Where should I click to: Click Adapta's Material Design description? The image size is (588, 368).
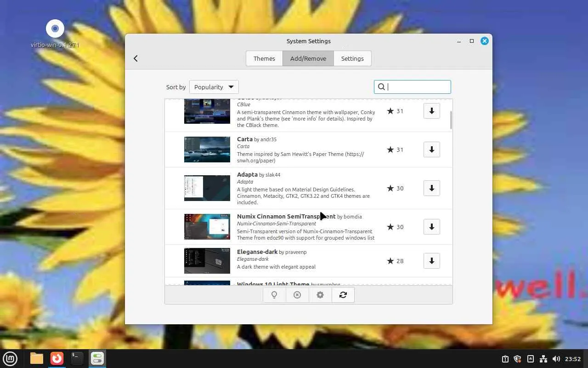303,196
